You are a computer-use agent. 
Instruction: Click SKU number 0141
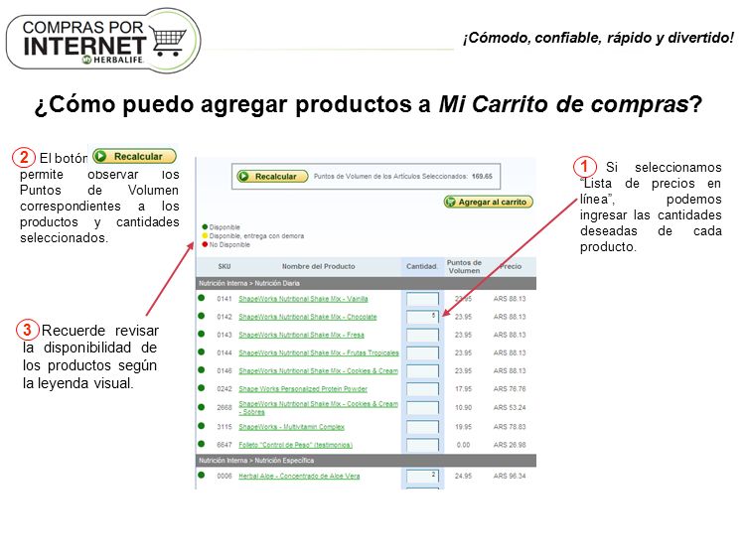[224, 299]
